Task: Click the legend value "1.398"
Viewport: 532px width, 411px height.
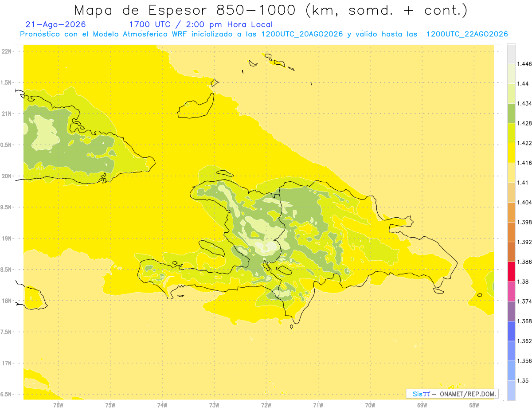Action: click(x=524, y=222)
